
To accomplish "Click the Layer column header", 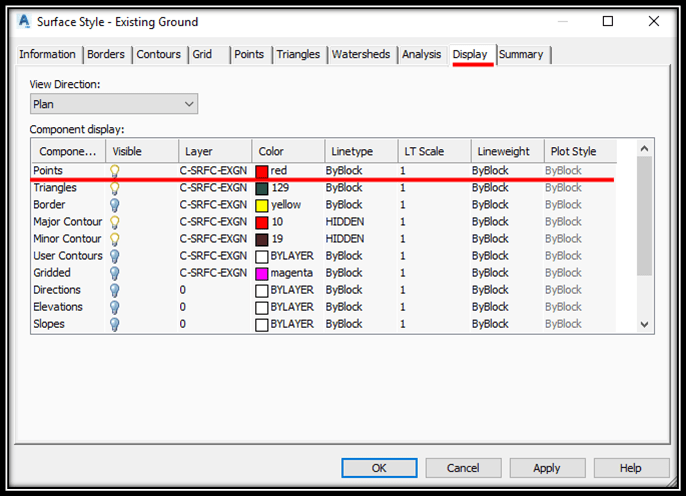I will click(215, 151).
